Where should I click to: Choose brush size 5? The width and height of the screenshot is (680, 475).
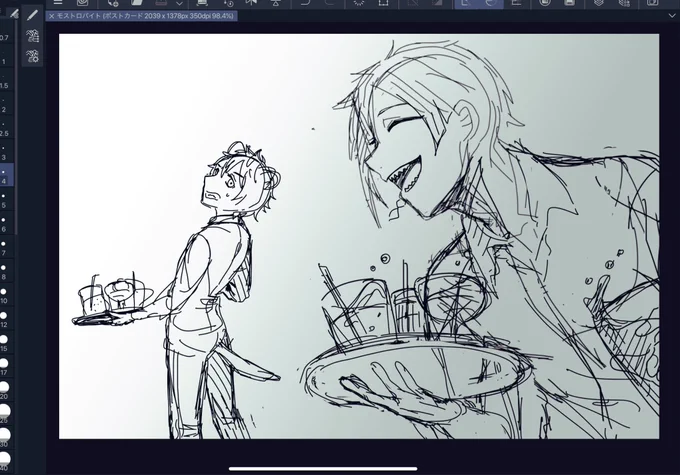coord(4,200)
